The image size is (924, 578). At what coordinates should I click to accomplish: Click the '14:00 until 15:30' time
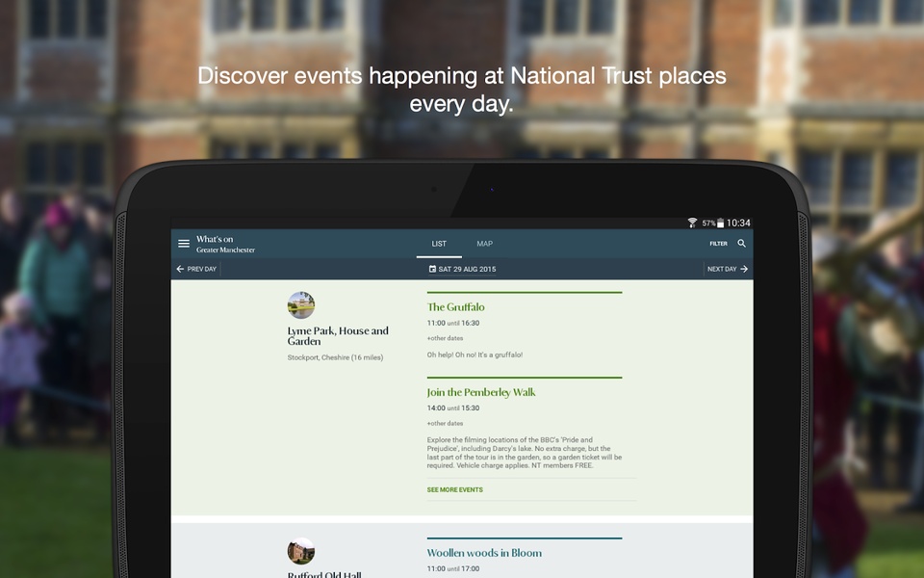[x=453, y=408]
